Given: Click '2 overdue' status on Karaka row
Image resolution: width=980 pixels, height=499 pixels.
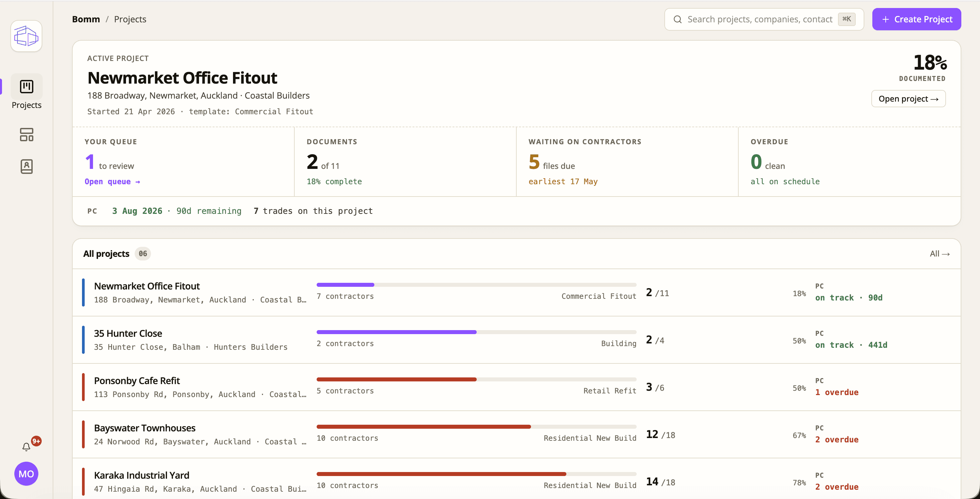Looking at the screenshot, I should (837, 487).
